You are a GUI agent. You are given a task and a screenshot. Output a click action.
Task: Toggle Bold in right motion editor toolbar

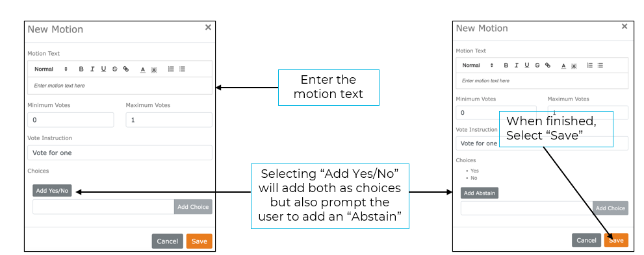(506, 65)
